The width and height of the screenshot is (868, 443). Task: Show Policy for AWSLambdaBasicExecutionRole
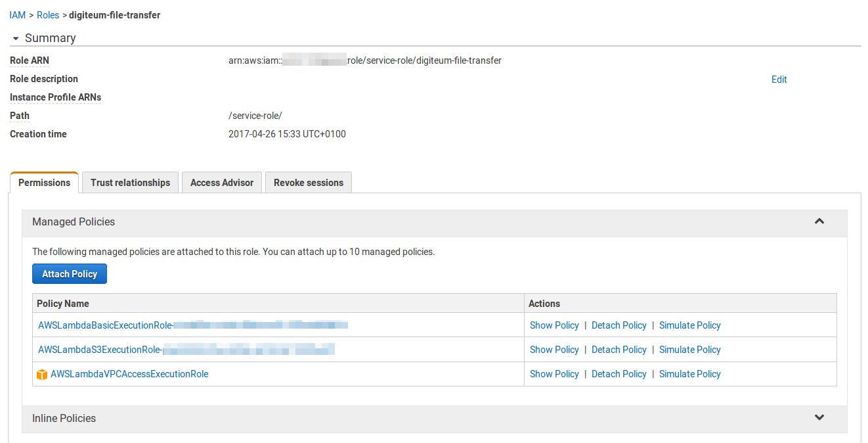click(554, 325)
